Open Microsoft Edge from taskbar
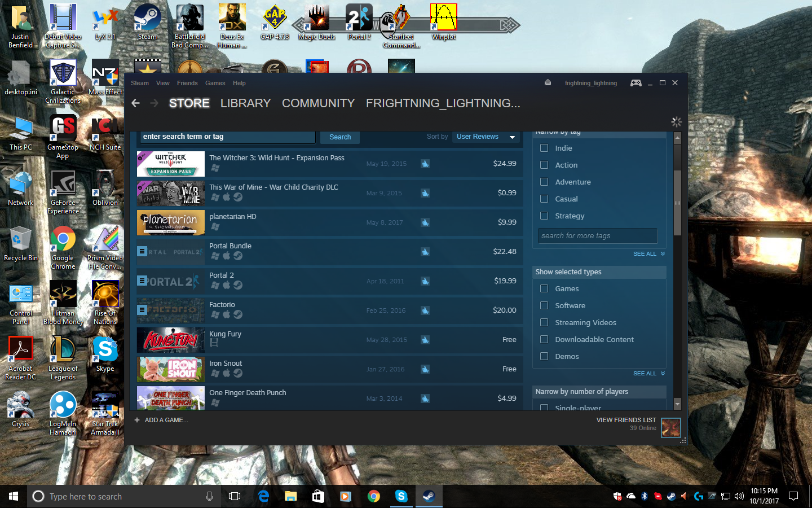 click(263, 496)
